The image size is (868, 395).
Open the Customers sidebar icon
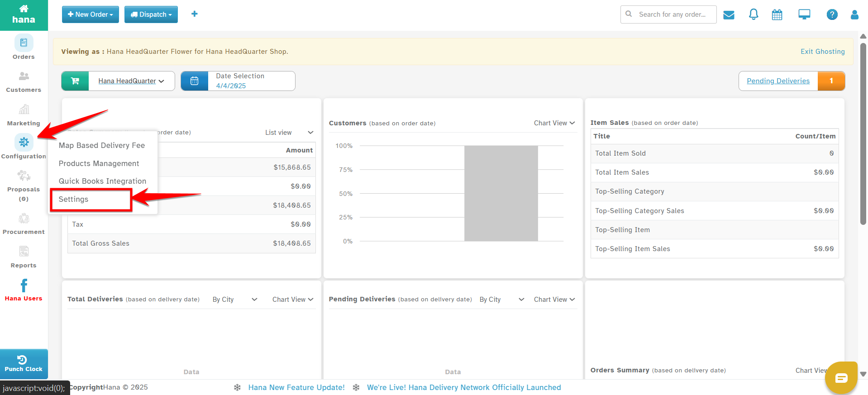click(x=24, y=76)
